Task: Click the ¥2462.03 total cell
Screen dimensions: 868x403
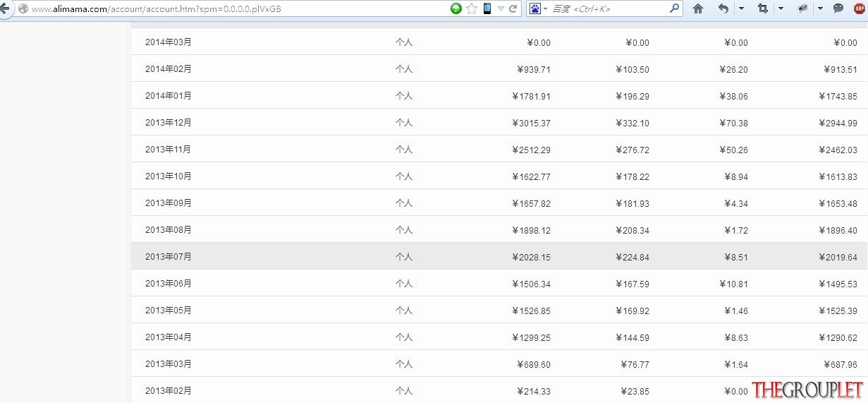Action: [x=838, y=150]
